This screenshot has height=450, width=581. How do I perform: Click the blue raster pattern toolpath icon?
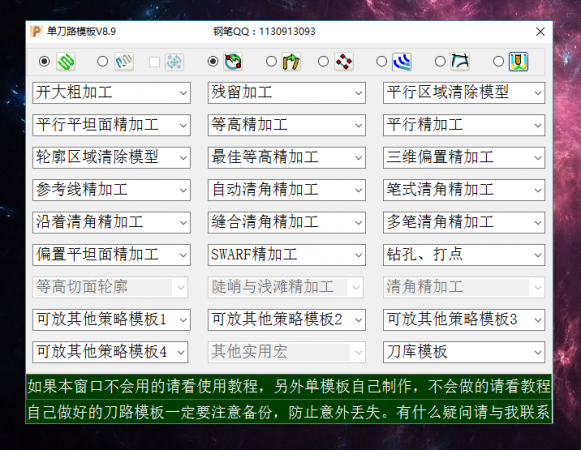(x=124, y=62)
